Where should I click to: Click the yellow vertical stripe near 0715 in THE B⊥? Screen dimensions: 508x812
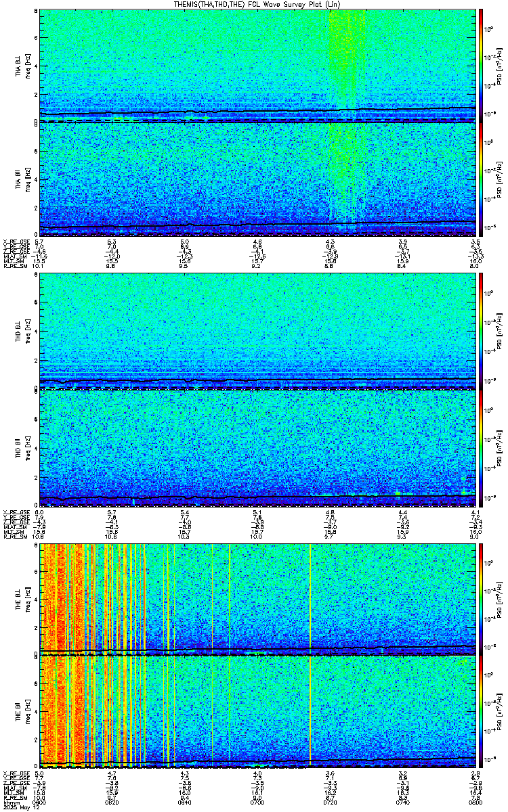point(310,598)
